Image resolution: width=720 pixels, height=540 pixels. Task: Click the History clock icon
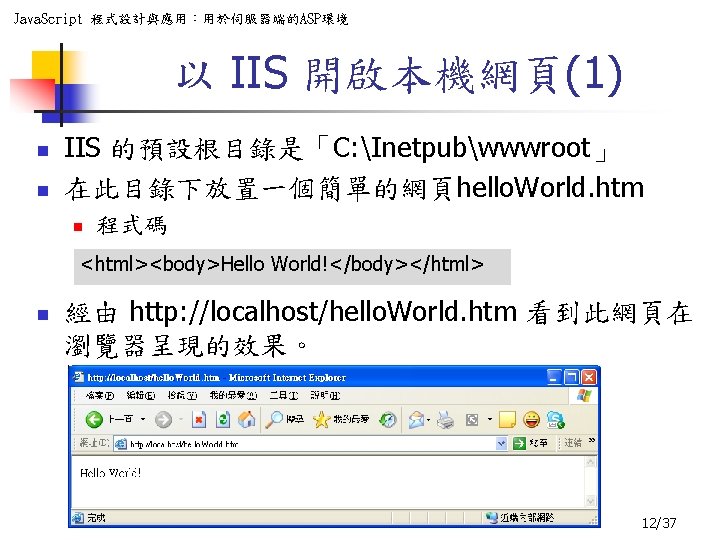[x=388, y=419]
